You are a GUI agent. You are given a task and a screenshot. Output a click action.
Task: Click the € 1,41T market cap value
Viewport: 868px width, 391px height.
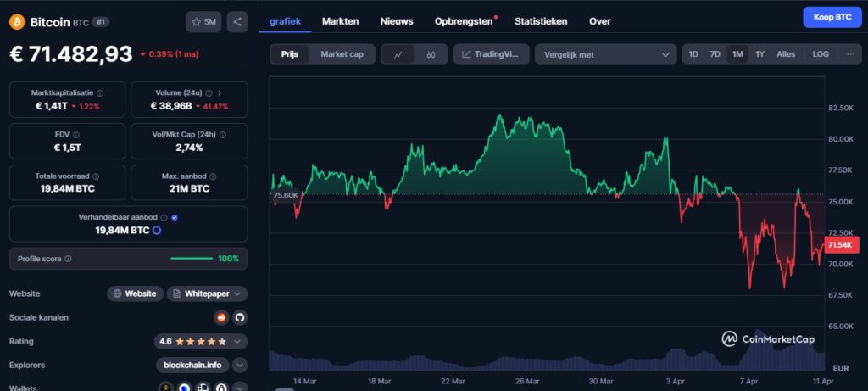[x=52, y=106]
